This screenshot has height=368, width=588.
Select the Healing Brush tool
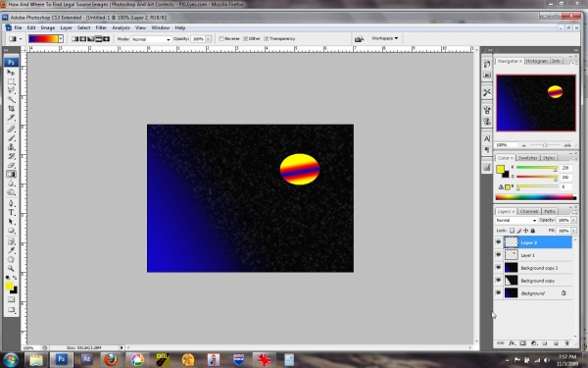[x=11, y=129]
